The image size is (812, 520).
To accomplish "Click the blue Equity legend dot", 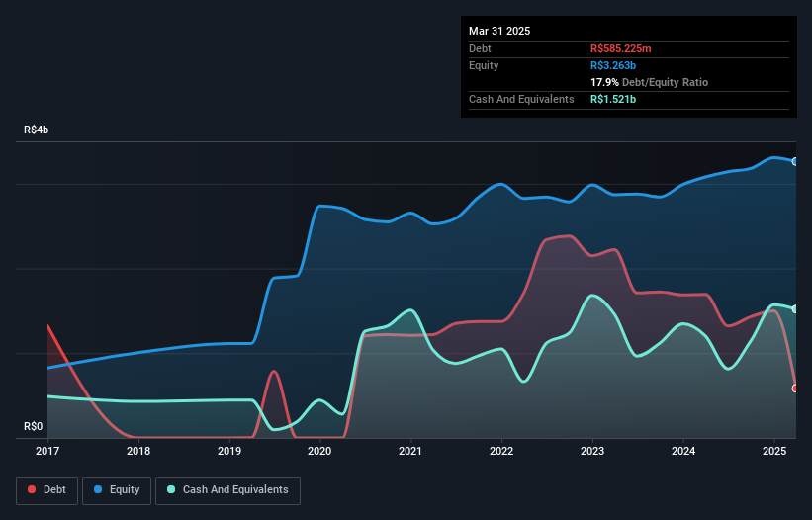I will (98, 489).
